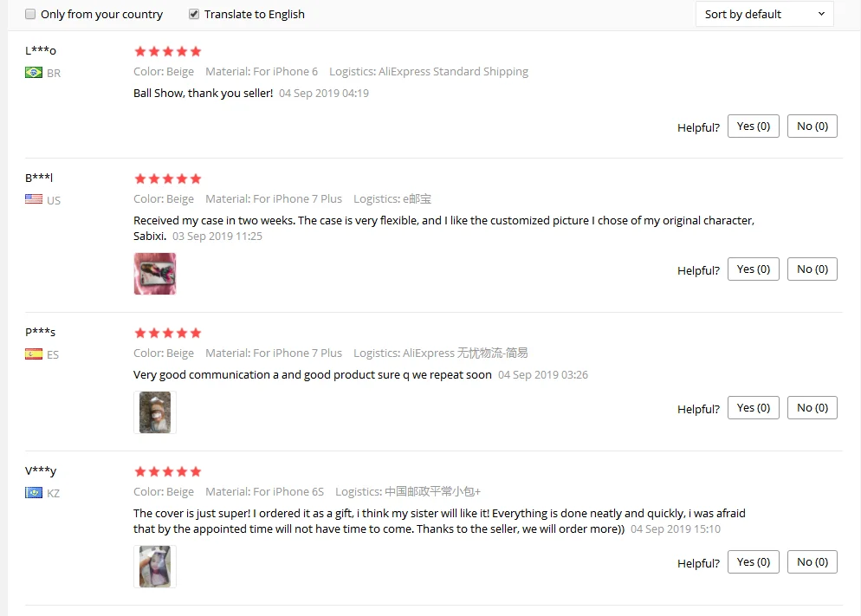Open P***s's review photo thumbnail

pyautogui.click(x=155, y=412)
